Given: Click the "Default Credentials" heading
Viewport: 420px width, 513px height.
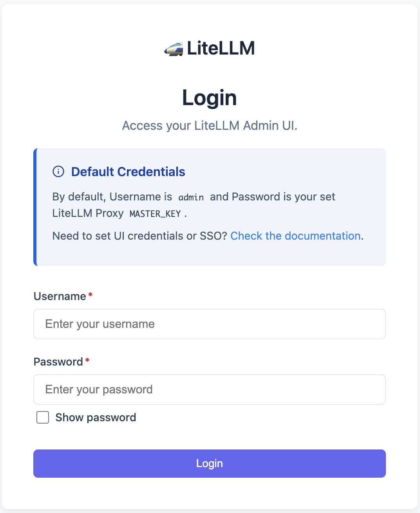Looking at the screenshot, I should [128, 172].
